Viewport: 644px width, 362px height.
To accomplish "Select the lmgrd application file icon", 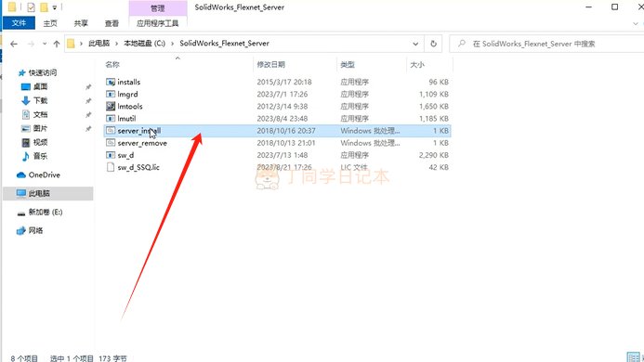I will [x=110, y=94].
